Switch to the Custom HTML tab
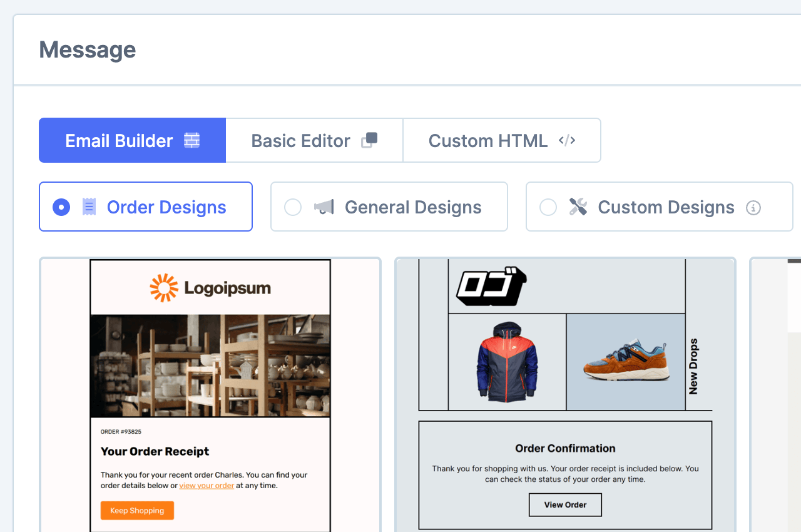The width and height of the screenshot is (801, 532). 502,141
